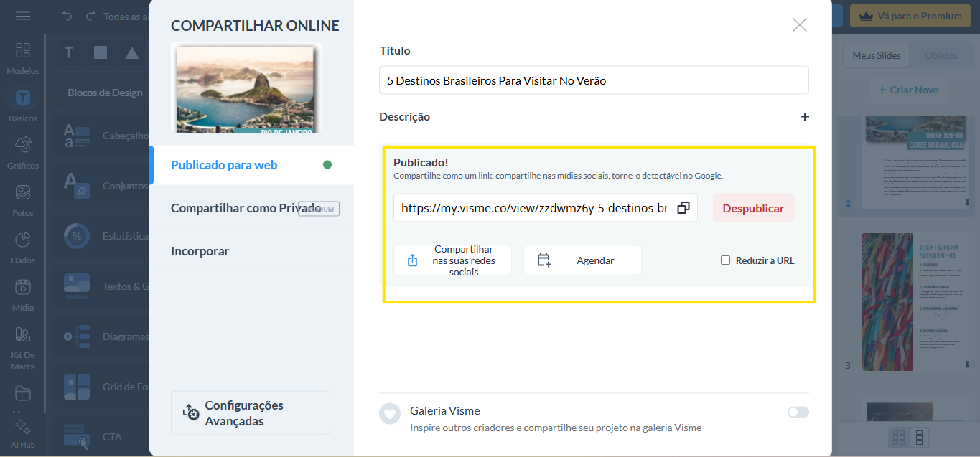Open the Diagramas design blocks
This screenshot has height=457, width=980.
pyautogui.click(x=103, y=336)
